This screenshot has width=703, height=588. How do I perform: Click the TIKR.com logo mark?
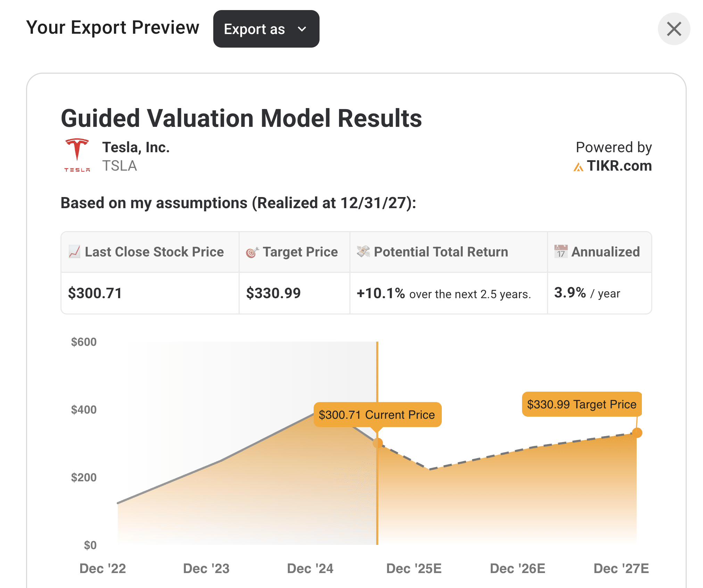click(x=578, y=166)
